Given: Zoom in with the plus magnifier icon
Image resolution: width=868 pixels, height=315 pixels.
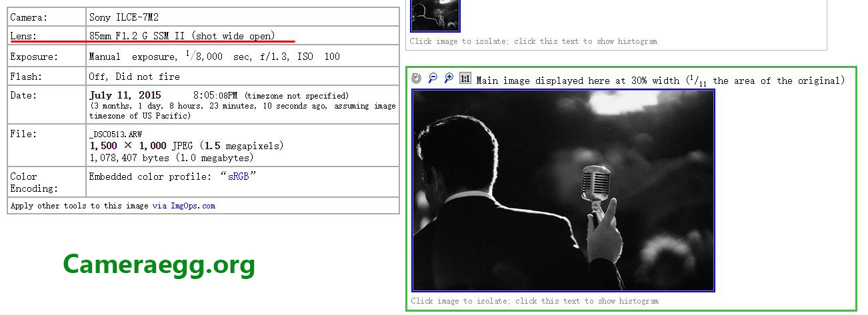Looking at the screenshot, I should [x=449, y=79].
